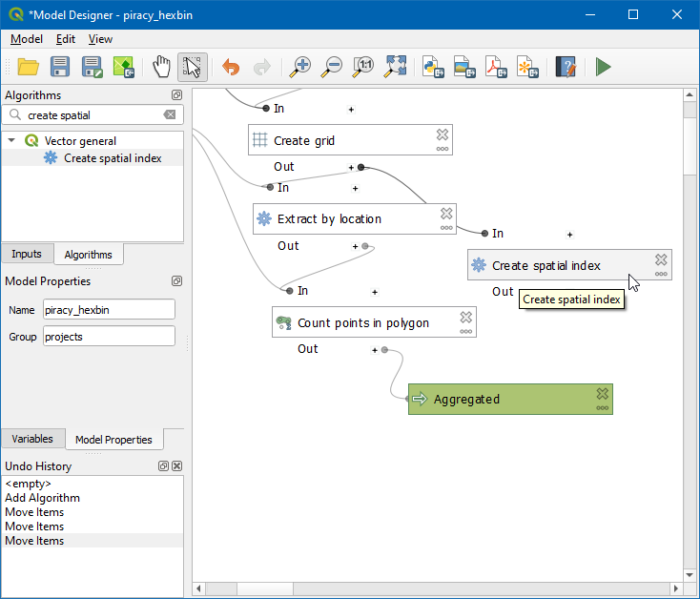
Task: Click vertical scrollbar down arrow
Action: pos(690,575)
